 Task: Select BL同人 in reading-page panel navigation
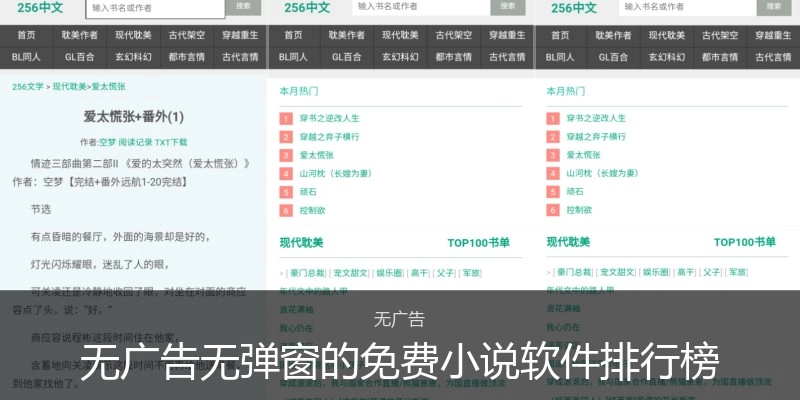point(27,57)
